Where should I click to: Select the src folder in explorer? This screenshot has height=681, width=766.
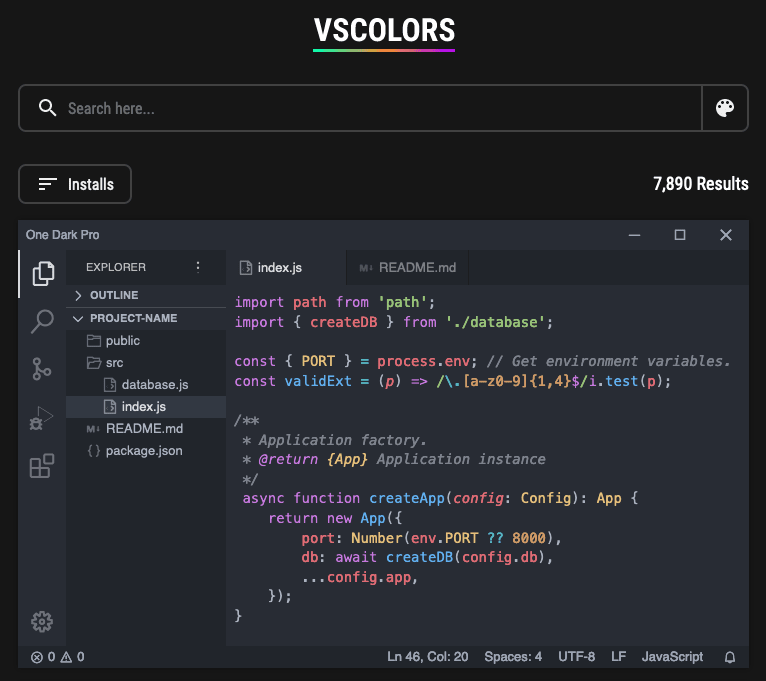146,362
